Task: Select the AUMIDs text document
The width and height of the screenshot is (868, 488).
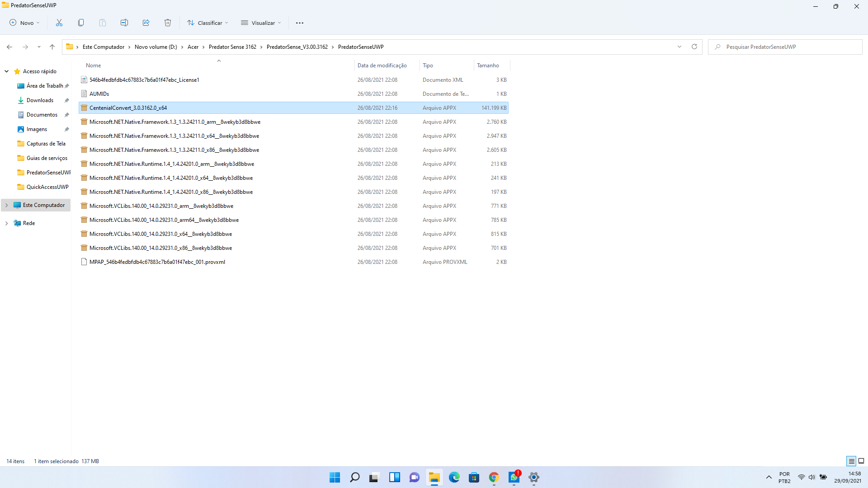Action: (x=99, y=94)
